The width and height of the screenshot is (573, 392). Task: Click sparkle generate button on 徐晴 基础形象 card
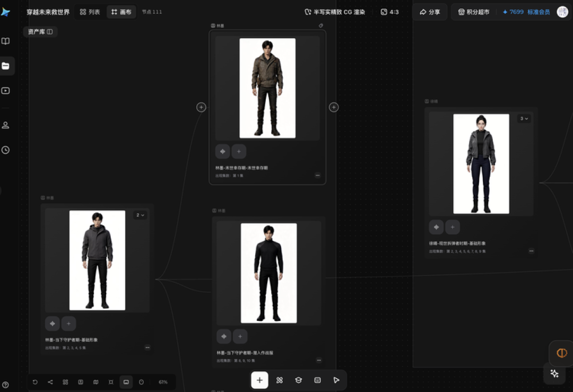436,227
